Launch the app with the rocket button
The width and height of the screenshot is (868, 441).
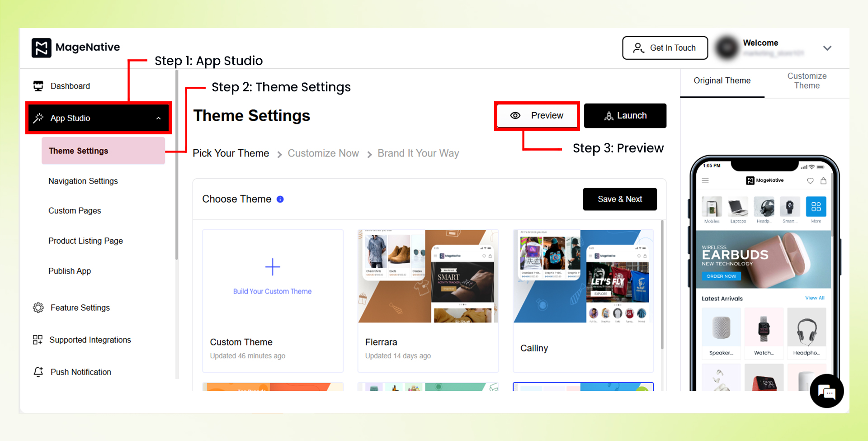pyautogui.click(x=625, y=115)
